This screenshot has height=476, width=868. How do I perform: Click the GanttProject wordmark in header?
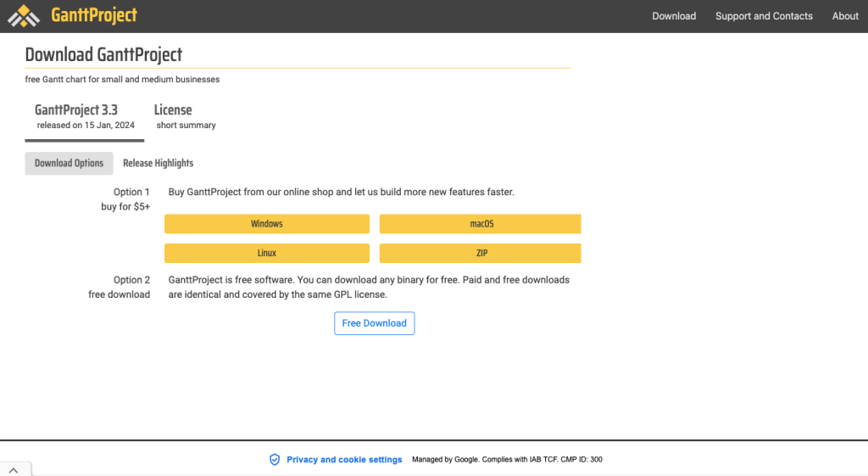point(93,15)
